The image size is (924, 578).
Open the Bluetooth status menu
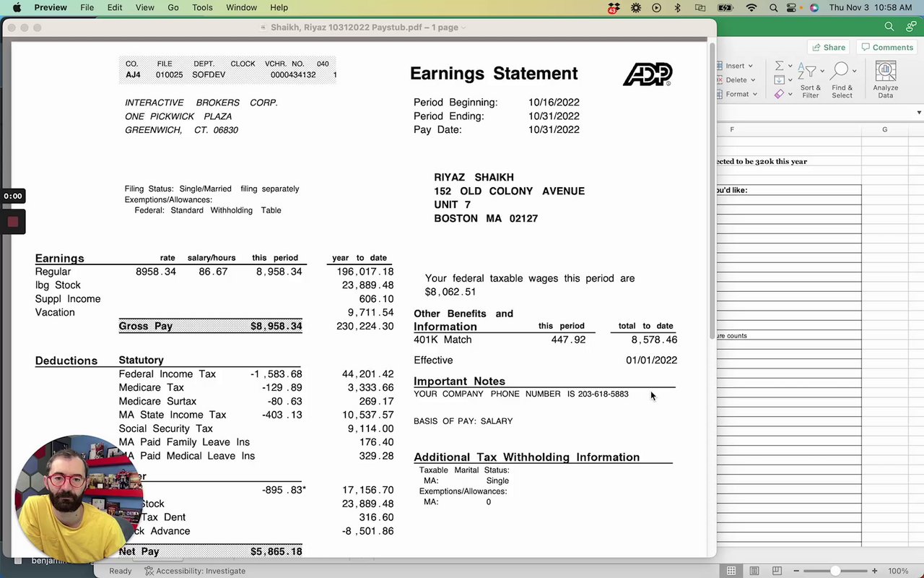coord(677,7)
